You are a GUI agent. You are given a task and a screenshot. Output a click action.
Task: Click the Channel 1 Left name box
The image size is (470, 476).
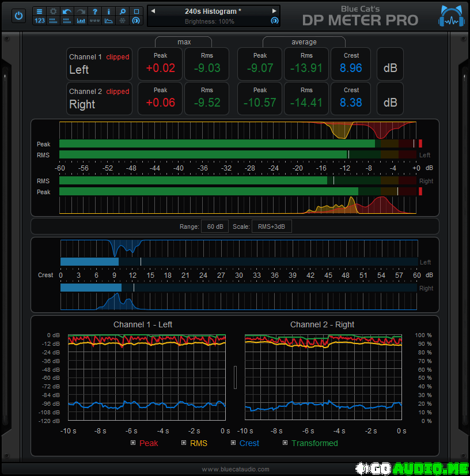[x=99, y=64]
